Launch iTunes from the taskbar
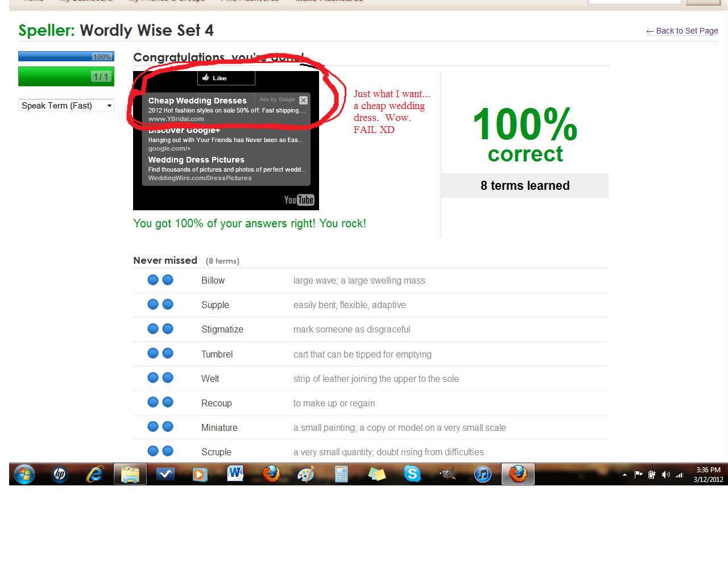This screenshot has width=728, height=582. 482,474
